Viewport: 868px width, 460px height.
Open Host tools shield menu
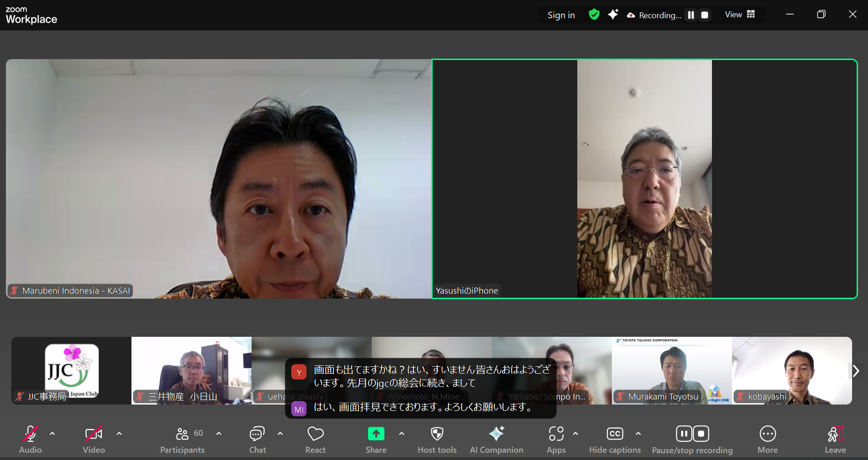click(x=437, y=439)
